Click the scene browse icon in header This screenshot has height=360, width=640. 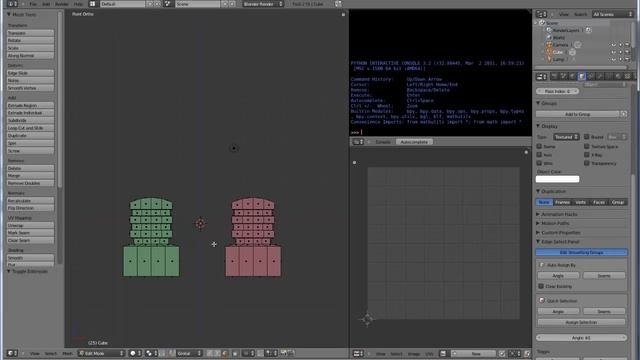click(168, 4)
